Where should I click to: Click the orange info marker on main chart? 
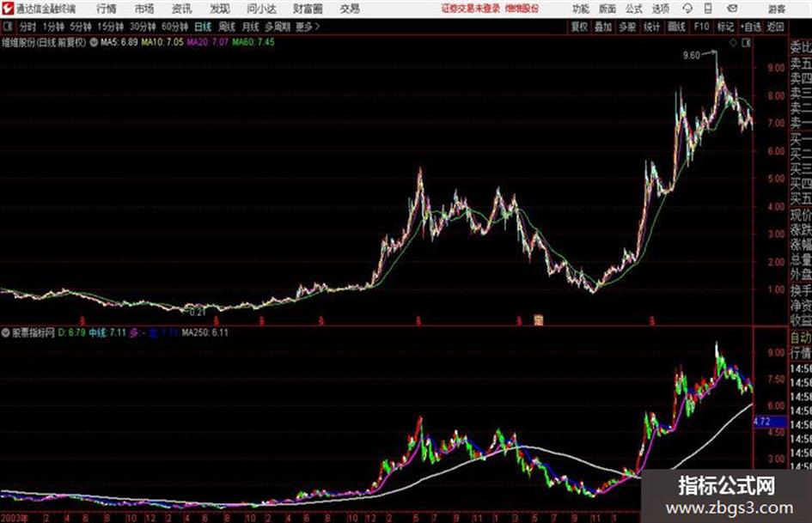coord(539,320)
